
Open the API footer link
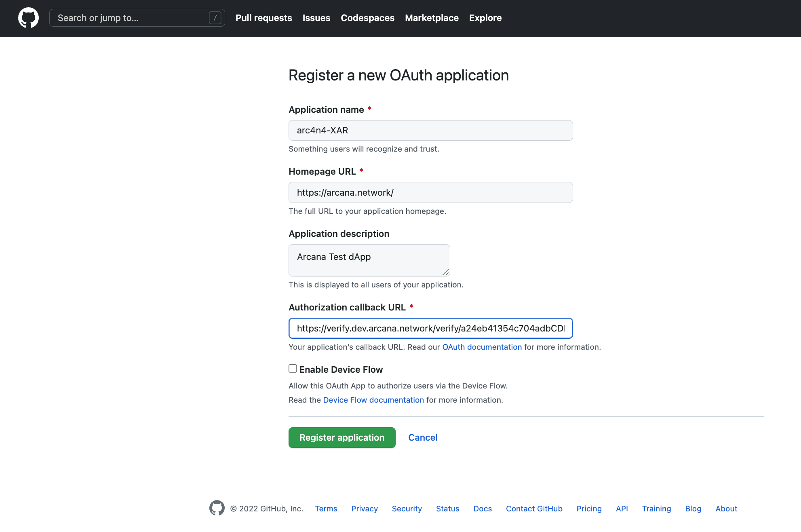pyautogui.click(x=622, y=509)
